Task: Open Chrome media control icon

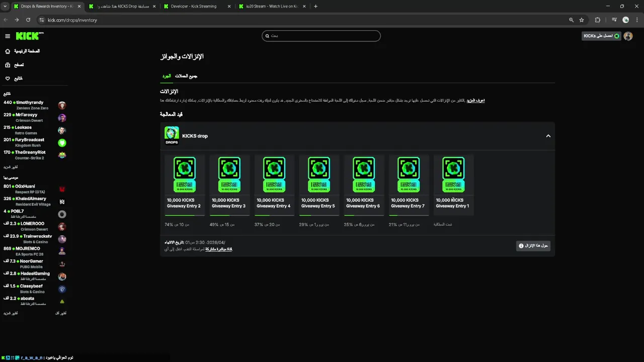Action: tap(614, 20)
